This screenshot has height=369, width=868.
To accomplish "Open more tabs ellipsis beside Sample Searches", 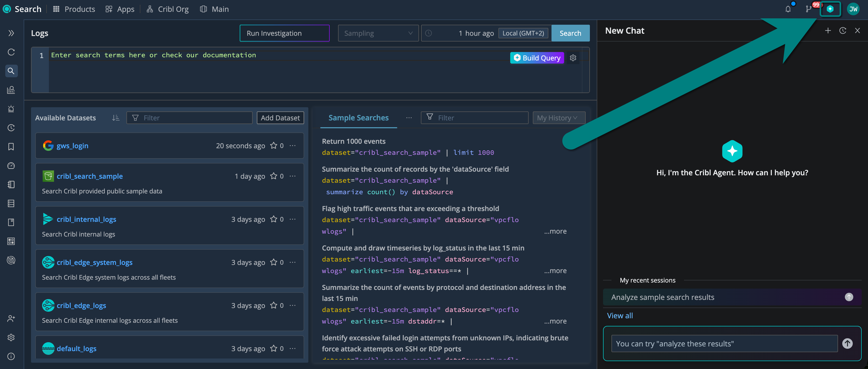I will click(409, 118).
